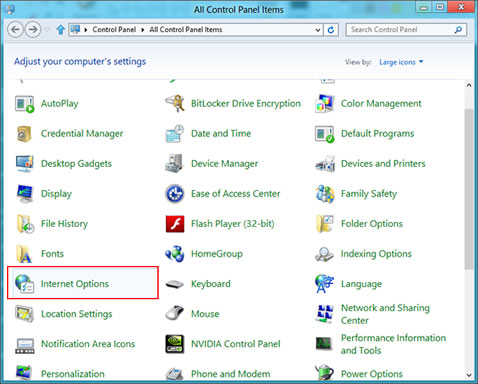Click the Flash Player (32-bit) text
This screenshot has width=478, height=384.
click(x=233, y=224)
